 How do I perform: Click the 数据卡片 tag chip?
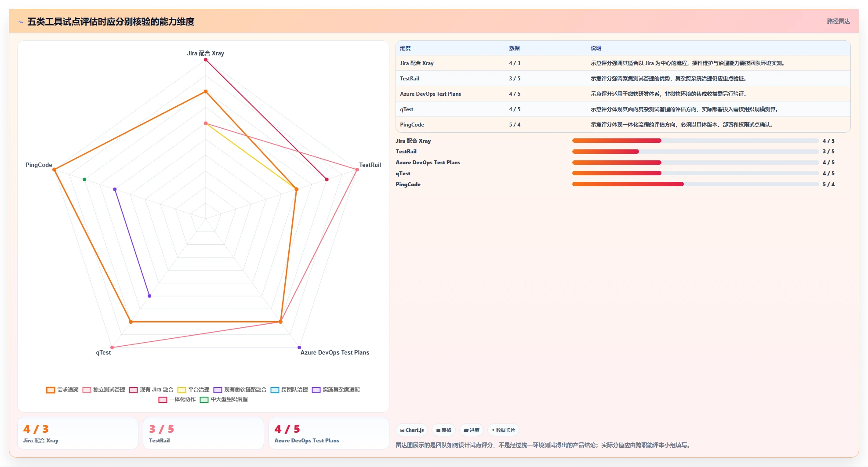tap(503, 430)
